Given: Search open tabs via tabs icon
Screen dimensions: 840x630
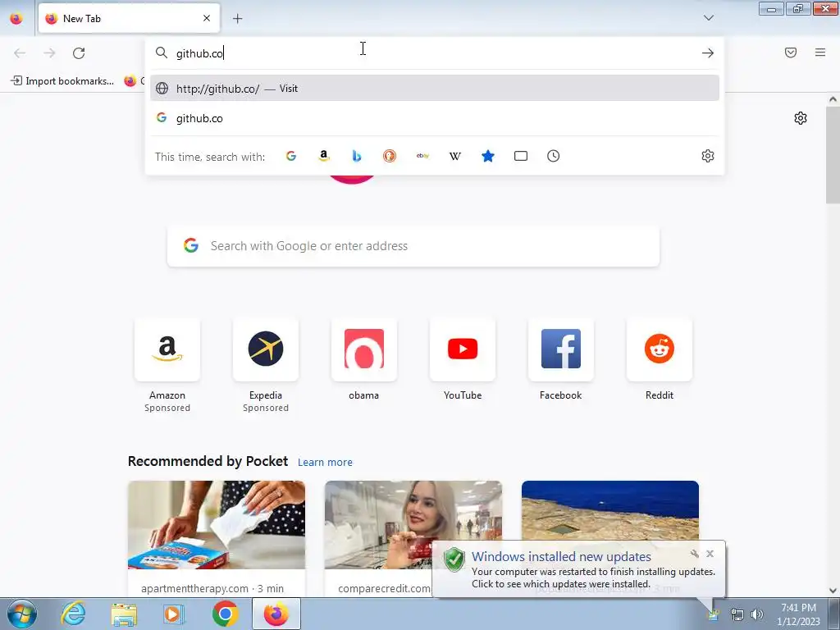Looking at the screenshot, I should pos(521,156).
